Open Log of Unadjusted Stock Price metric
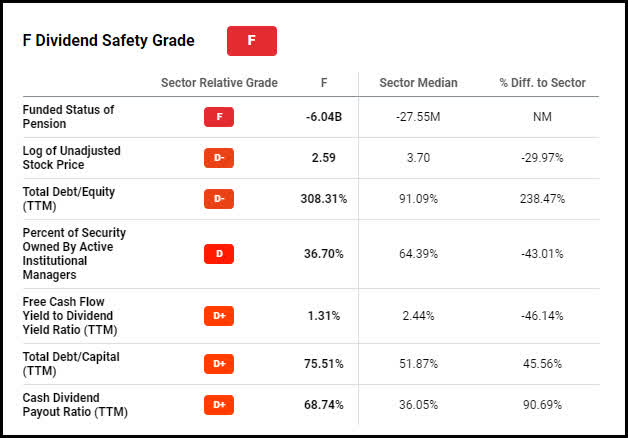 click(x=71, y=158)
